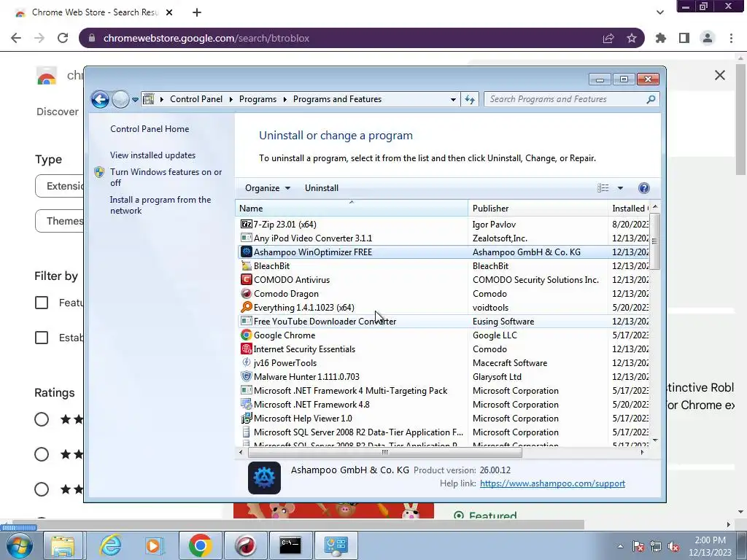
Task: Click Install a program from the network
Action: (160, 205)
